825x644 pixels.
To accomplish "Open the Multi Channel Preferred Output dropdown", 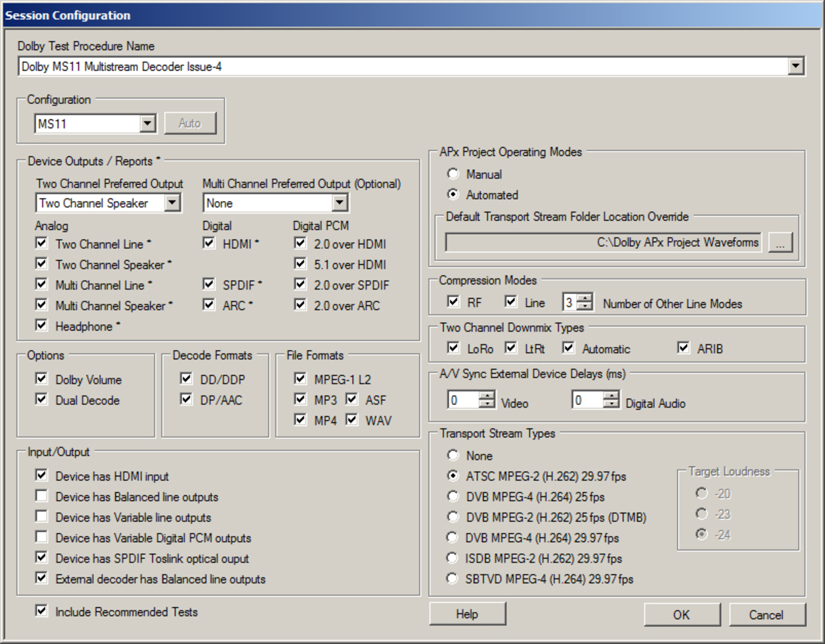I will coord(339,202).
